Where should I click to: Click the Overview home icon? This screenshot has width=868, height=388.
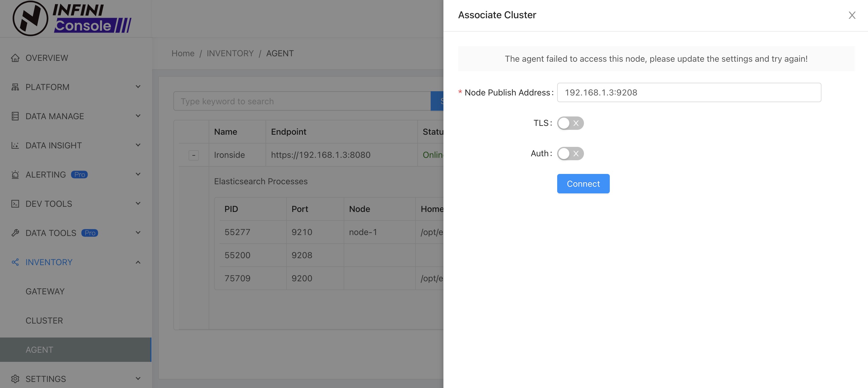click(x=15, y=58)
